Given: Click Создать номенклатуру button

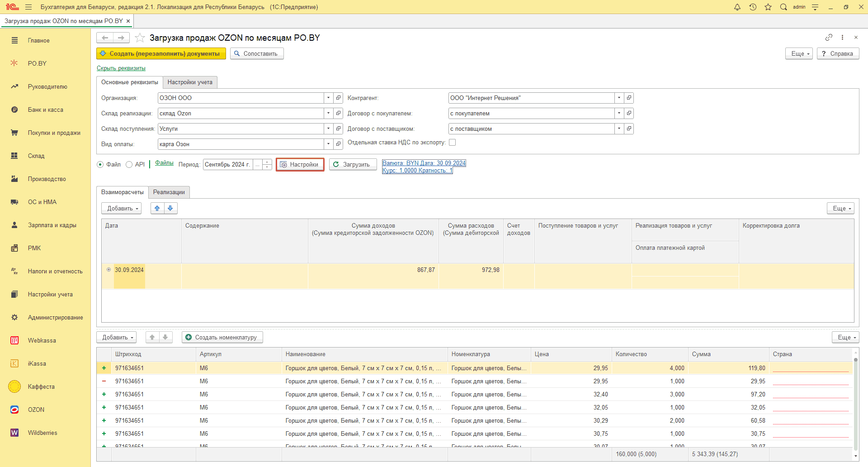Looking at the screenshot, I should pos(222,337).
